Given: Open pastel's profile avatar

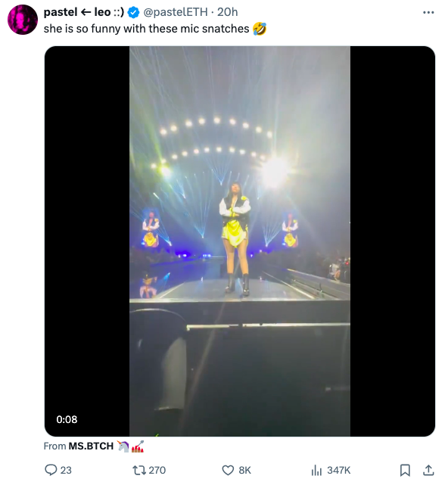Looking at the screenshot, I should pos(23,20).
